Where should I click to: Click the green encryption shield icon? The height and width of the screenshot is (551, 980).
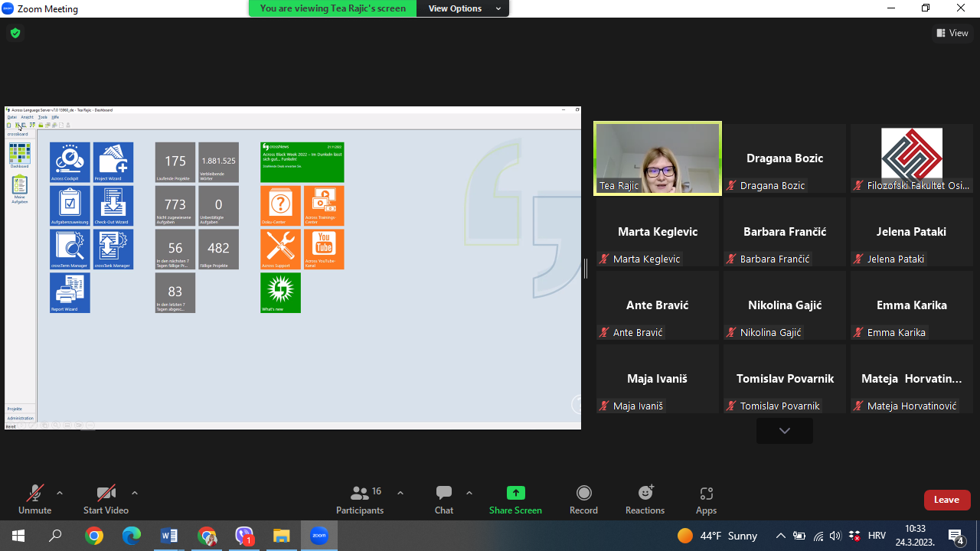(15, 33)
